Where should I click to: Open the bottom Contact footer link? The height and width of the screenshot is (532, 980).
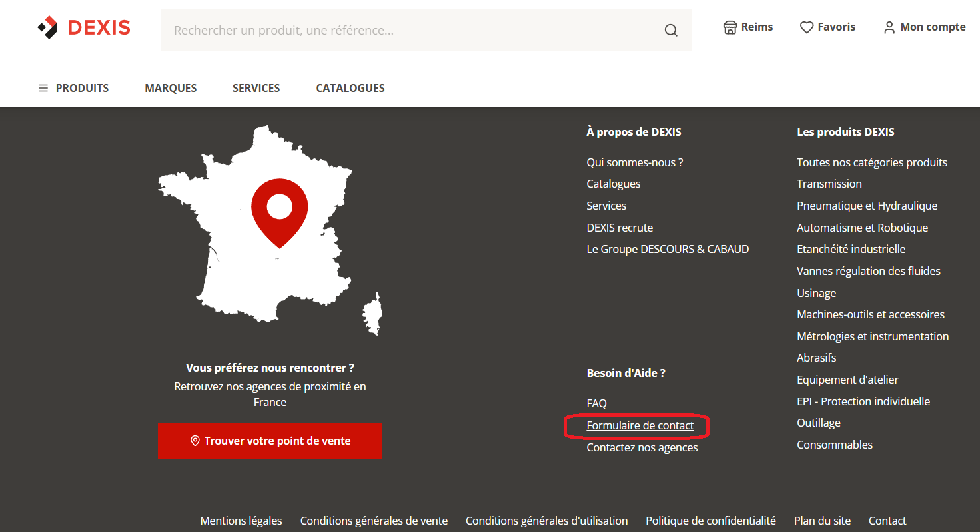click(887, 521)
